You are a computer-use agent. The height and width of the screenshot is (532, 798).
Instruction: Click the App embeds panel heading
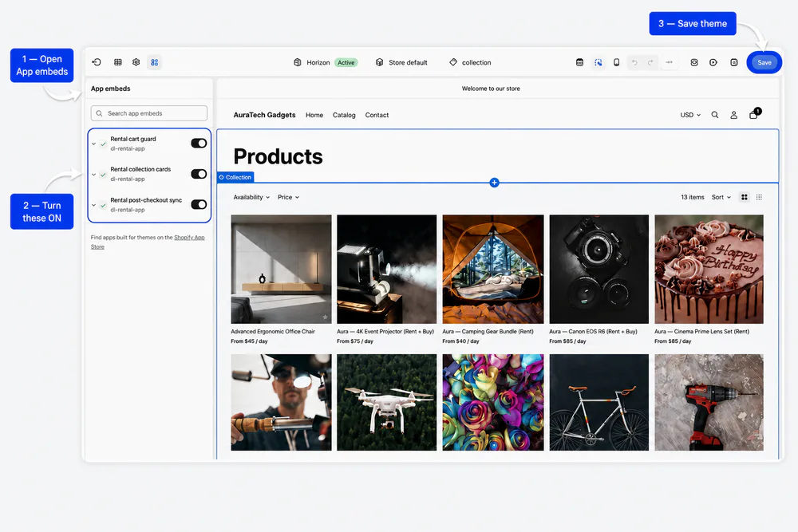tap(110, 89)
